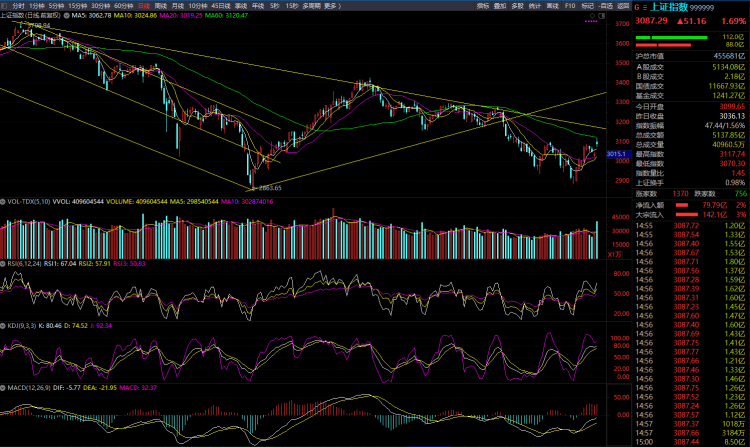Select the 60分钟 period
Viewport: 750px width, 447px height.
123,5
